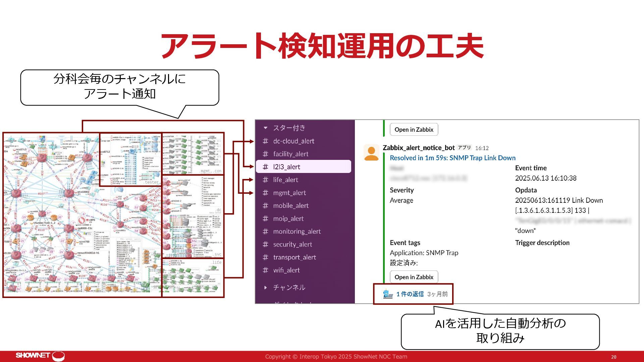This screenshot has width=644, height=362.
Task: Click the reply bot avatar icon in thread
Action: (388, 294)
